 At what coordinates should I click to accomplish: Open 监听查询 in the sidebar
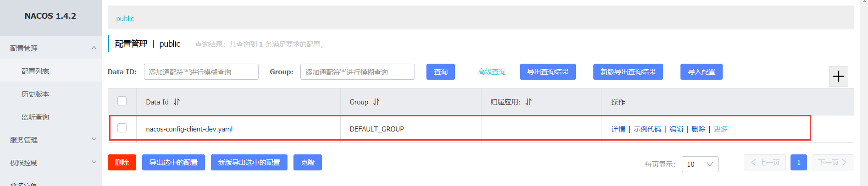click(x=35, y=117)
